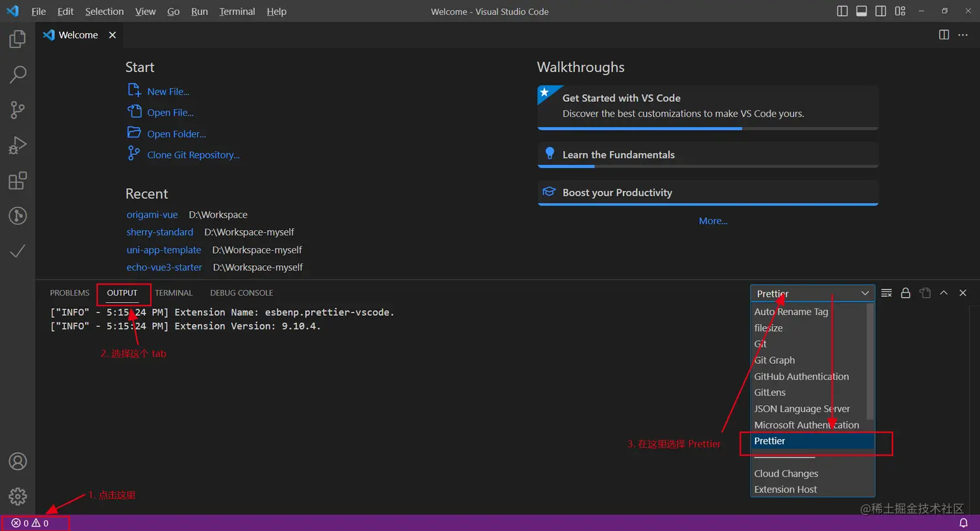Switch to the OUTPUT panel tab
Screen dimensions: 980x531
(122, 293)
